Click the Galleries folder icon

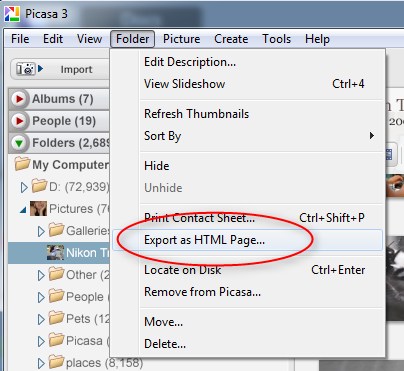click(56, 230)
